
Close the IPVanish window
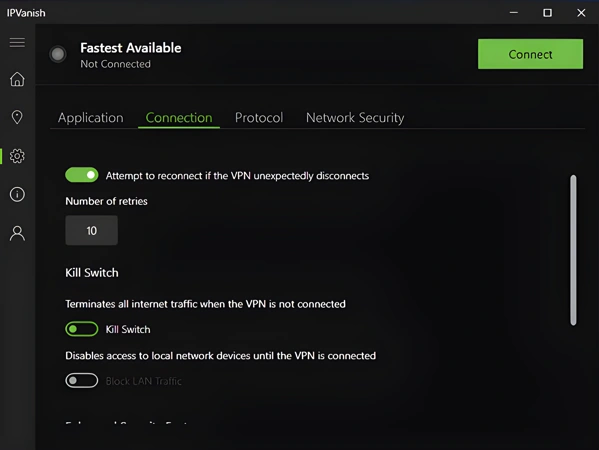coord(581,13)
